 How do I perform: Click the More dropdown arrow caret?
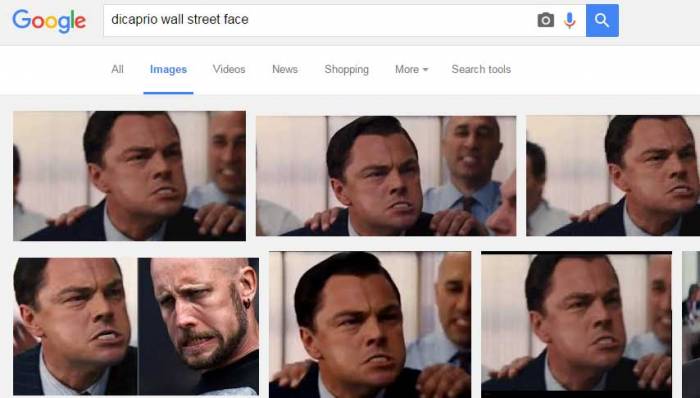pos(425,70)
